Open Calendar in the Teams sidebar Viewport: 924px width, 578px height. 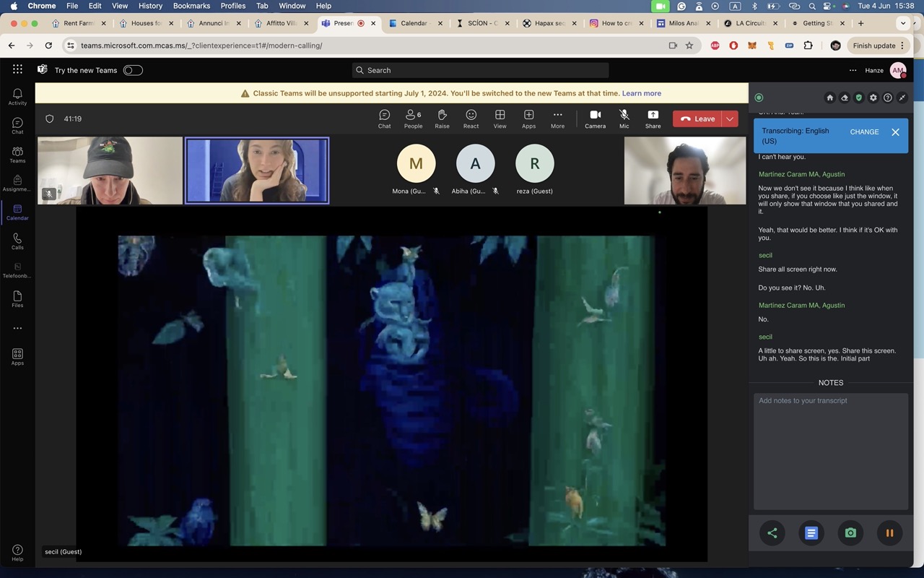(x=17, y=212)
